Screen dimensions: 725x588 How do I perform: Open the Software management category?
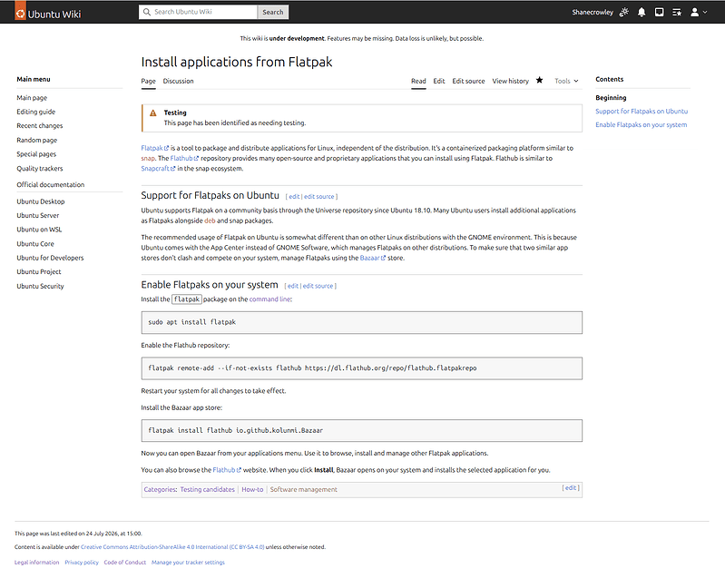303,489
